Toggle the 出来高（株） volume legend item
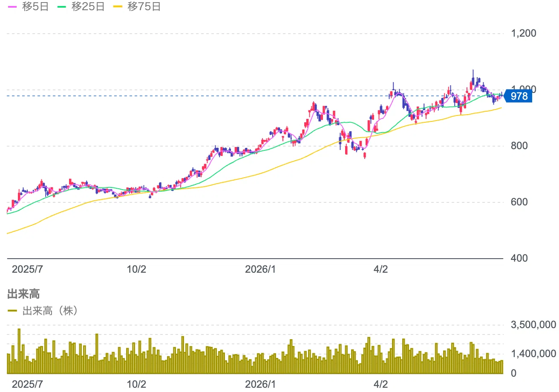The height and width of the screenshot is (392, 559). pyautogui.click(x=43, y=311)
